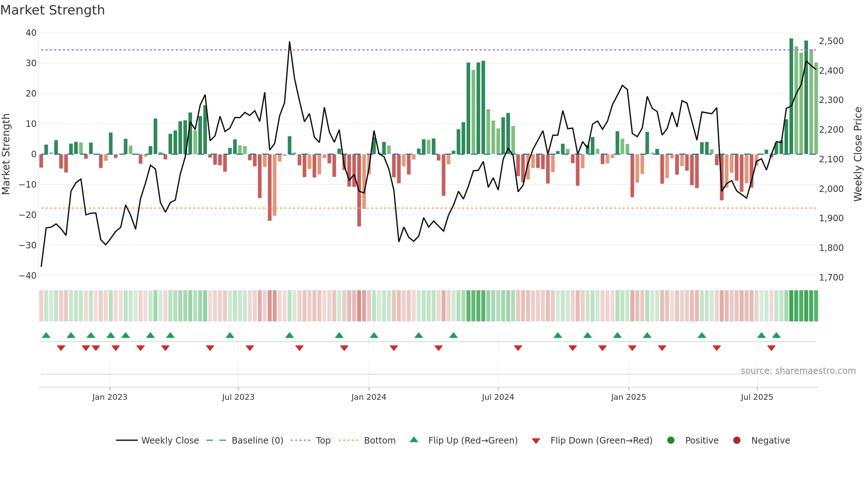
Task: Click the Jul 2024 x-axis label
Action: [x=498, y=397]
